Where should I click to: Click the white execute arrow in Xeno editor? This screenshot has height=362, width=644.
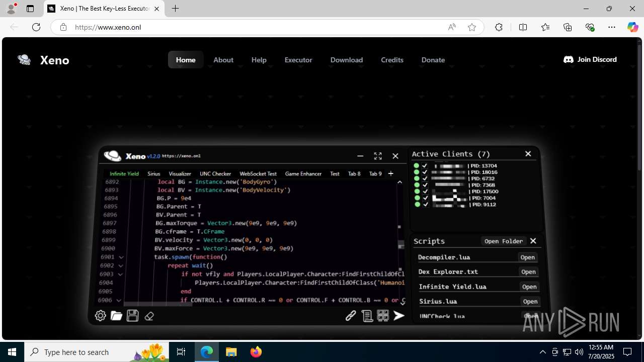click(x=399, y=315)
